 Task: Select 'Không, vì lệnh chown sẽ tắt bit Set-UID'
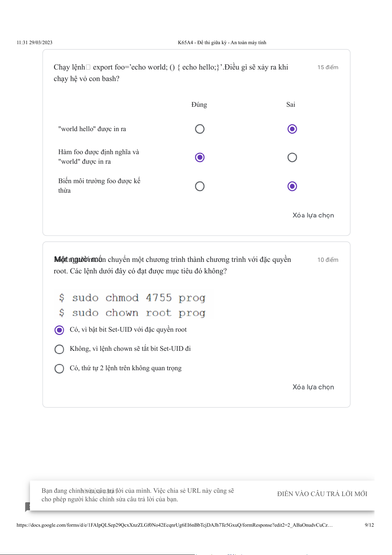click(x=59, y=349)
